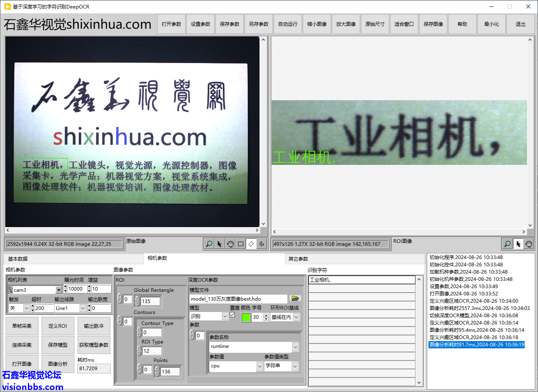Step the 增益 gain value
The image size is (538, 392).
tap(89, 289)
